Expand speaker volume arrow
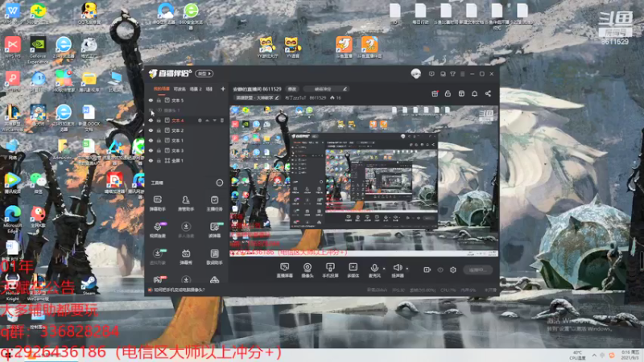This screenshot has height=362, width=644. coord(407,269)
